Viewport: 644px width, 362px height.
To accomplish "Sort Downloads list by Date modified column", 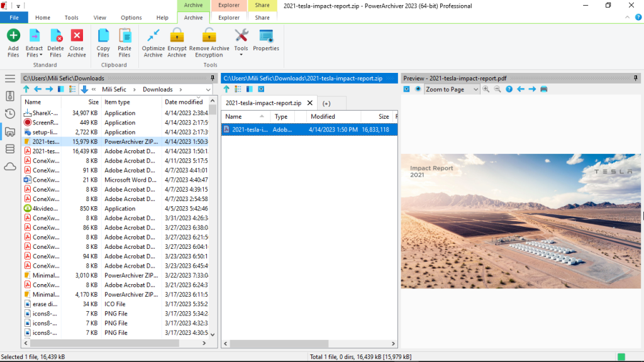I will pos(186,102).
